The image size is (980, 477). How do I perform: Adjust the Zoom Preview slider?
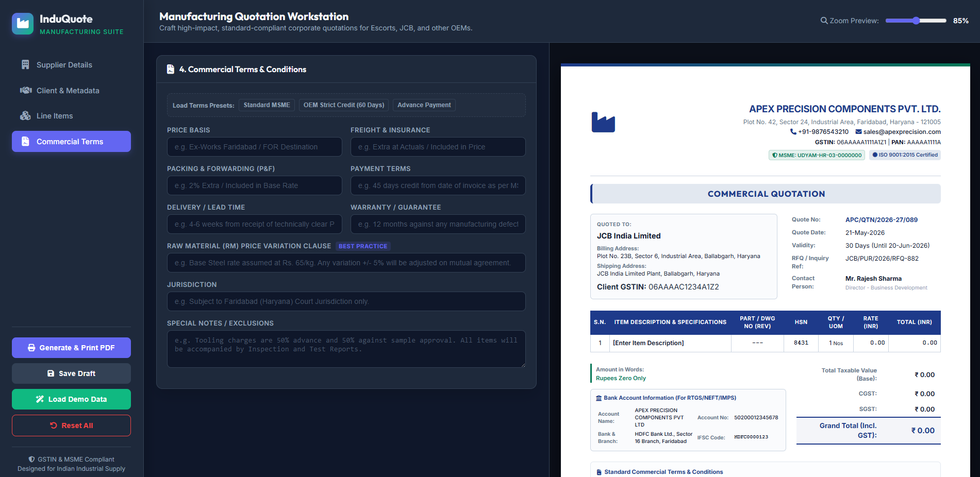point(916,21)
